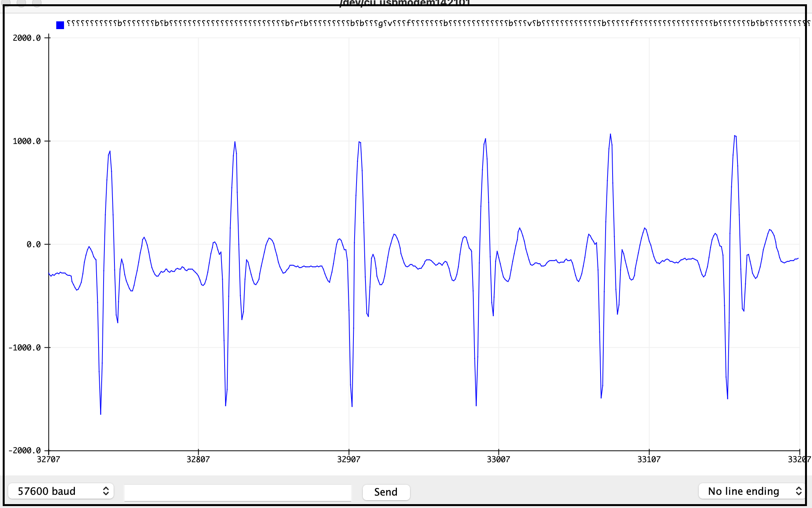The height and width of the screenshot is (508, 812).
Task: Click the 32807 x-axis label
Action: [x=198, y=459]
